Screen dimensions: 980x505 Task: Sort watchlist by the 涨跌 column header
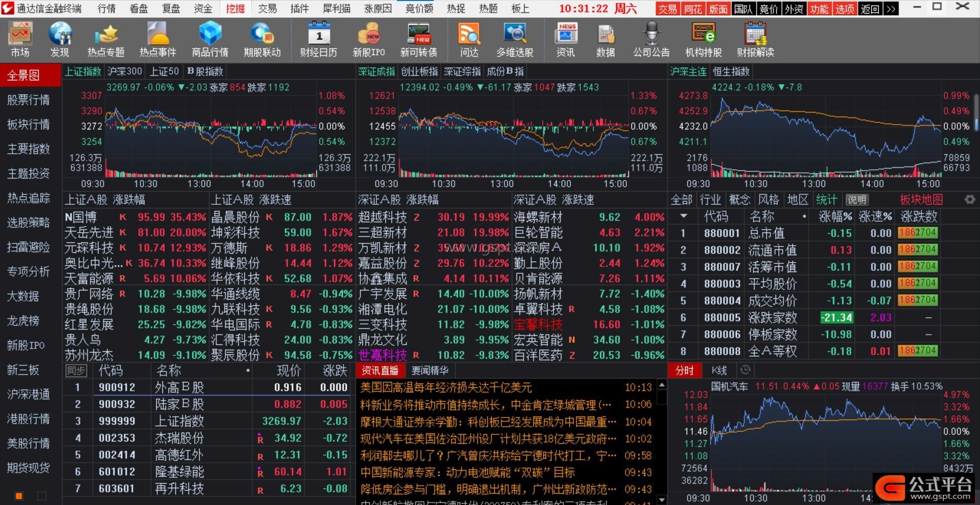(335, 371)
